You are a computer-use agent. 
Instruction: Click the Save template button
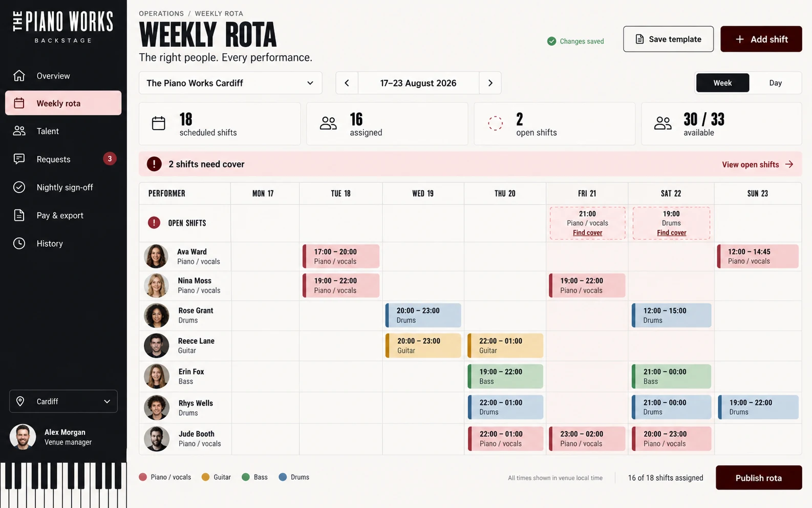coord(668,39)
